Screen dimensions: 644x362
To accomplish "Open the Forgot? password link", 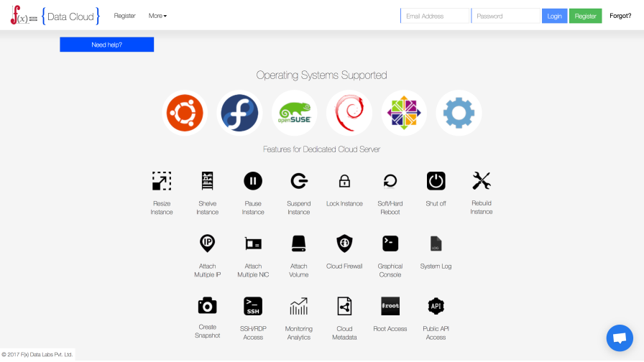I will tap(620, 16).
